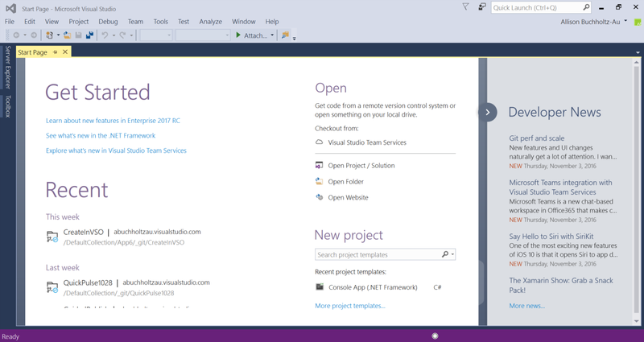644x342 pixels.
Task: Open the template search options dropdown arrow
Action: [x=452, y=254]
